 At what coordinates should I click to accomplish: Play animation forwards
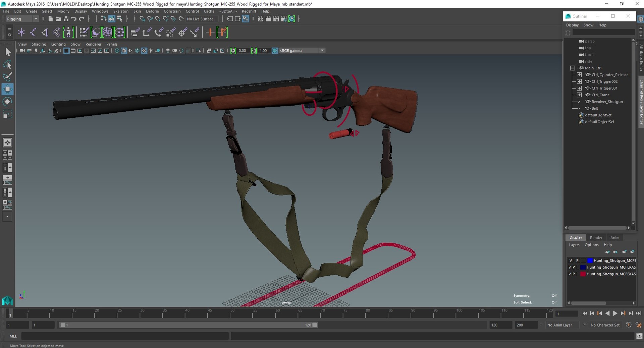click(x=615, y=313)
